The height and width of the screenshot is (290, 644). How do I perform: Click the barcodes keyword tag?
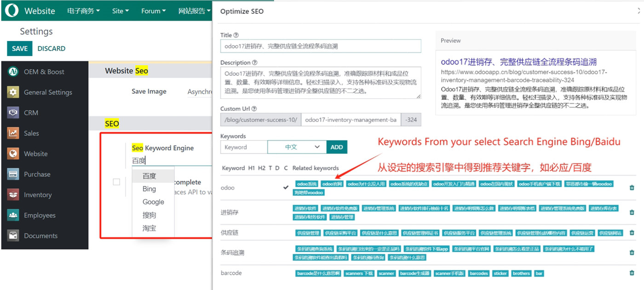tap(479, 273)
